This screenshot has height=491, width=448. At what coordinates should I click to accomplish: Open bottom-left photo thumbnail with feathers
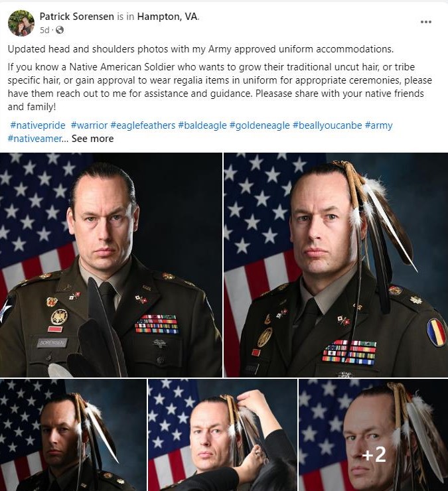tap(73, 435)
